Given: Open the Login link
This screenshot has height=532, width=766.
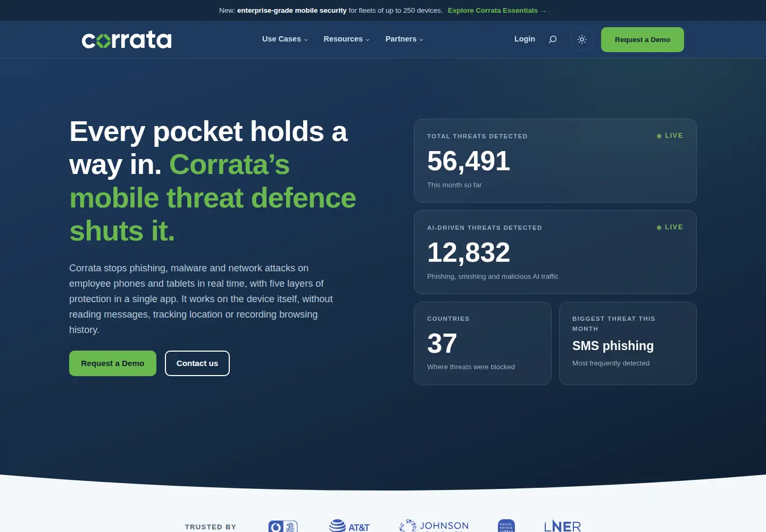Looking at the screenshot, I should [x=524, y=39].
